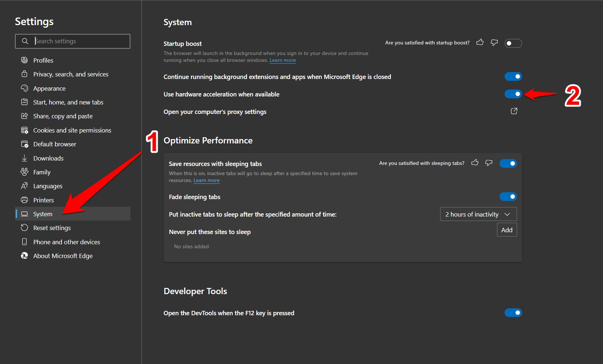
Task: Click the Phone and other devices icon
Action: 24,242
